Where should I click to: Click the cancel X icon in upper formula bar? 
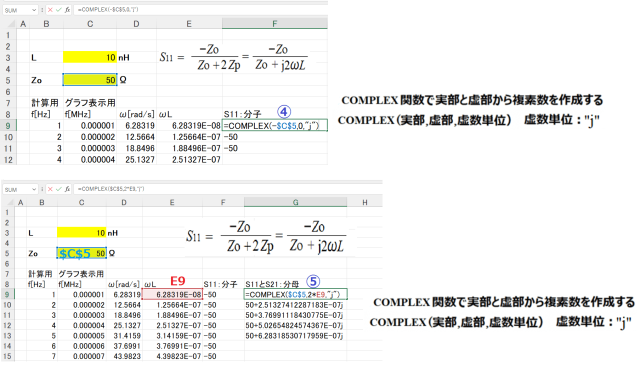50,10
